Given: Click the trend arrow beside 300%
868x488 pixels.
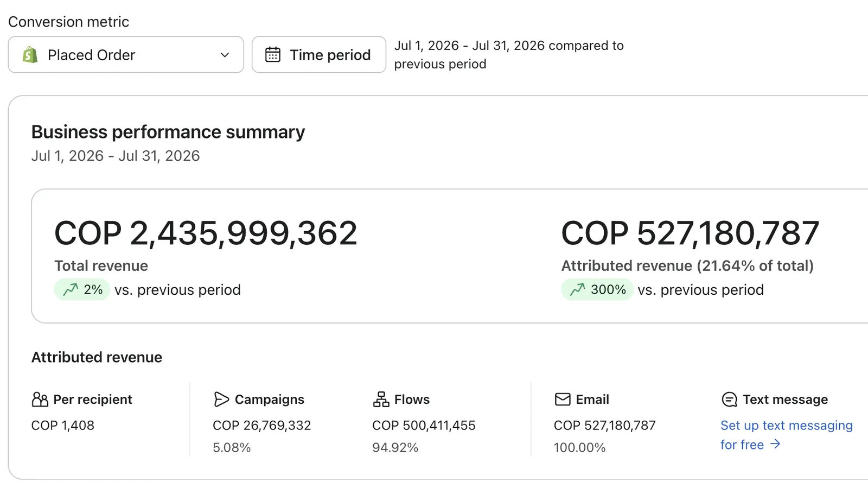Looking at the screenshot, I should tap(577, 289).
